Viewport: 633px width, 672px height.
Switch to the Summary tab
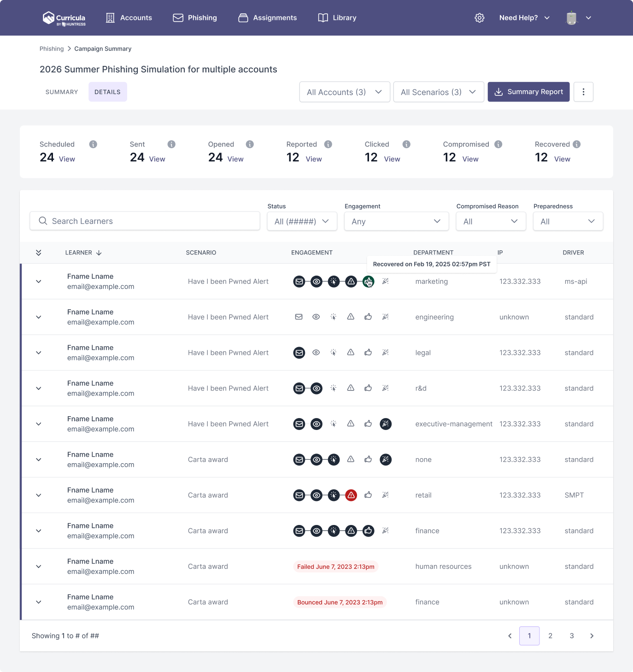pos(62,92)
